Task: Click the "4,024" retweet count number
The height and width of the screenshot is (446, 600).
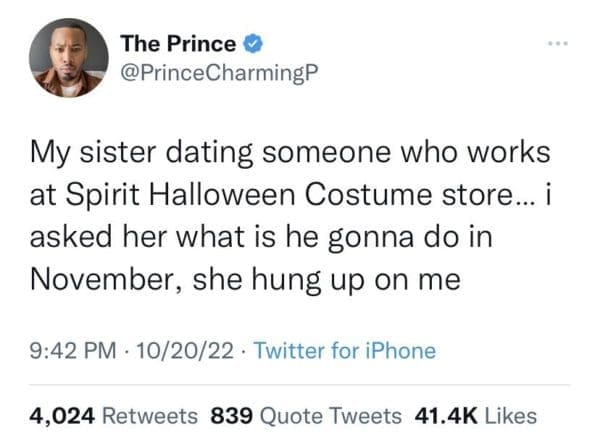Action: point(64,415)
